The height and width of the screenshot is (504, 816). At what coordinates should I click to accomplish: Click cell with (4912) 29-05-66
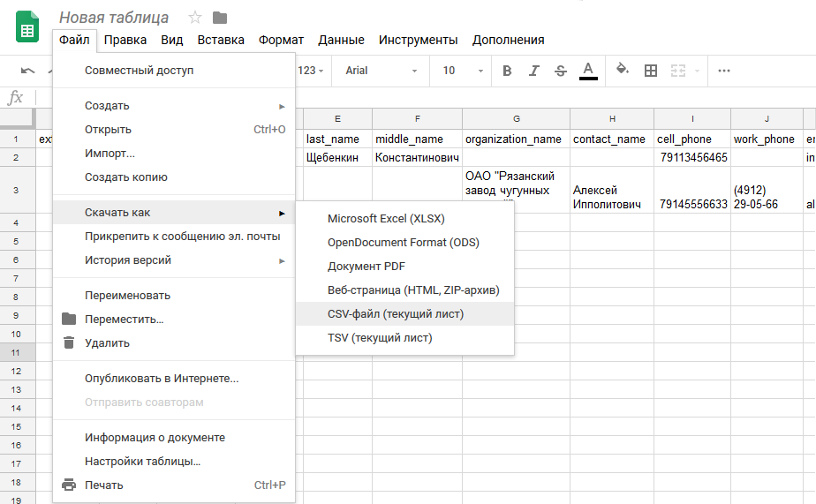(767, 191)
